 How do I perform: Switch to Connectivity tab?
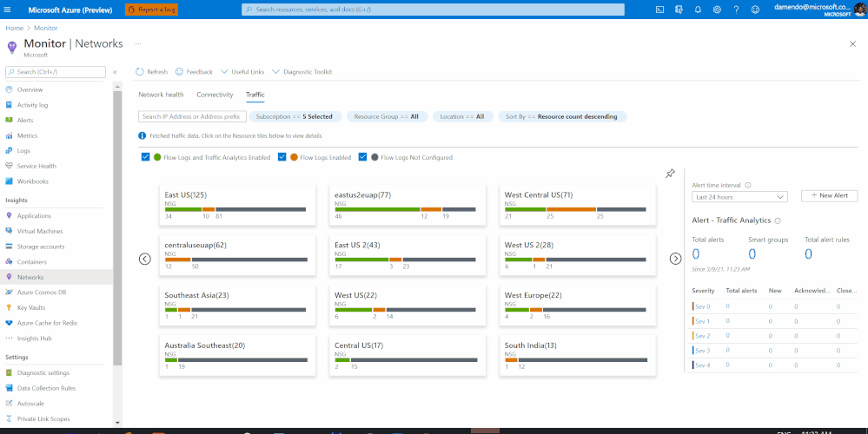point(215,95)
